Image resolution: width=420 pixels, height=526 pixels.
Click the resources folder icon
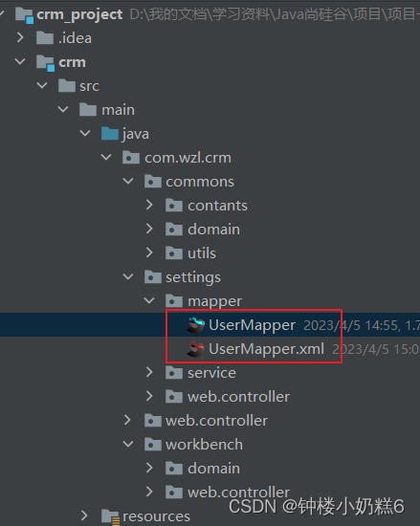tap(110, 516)
